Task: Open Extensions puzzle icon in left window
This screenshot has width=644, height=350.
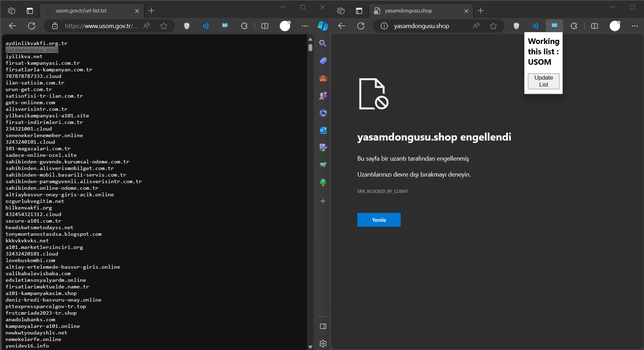Action: click(x=244, y=26)
